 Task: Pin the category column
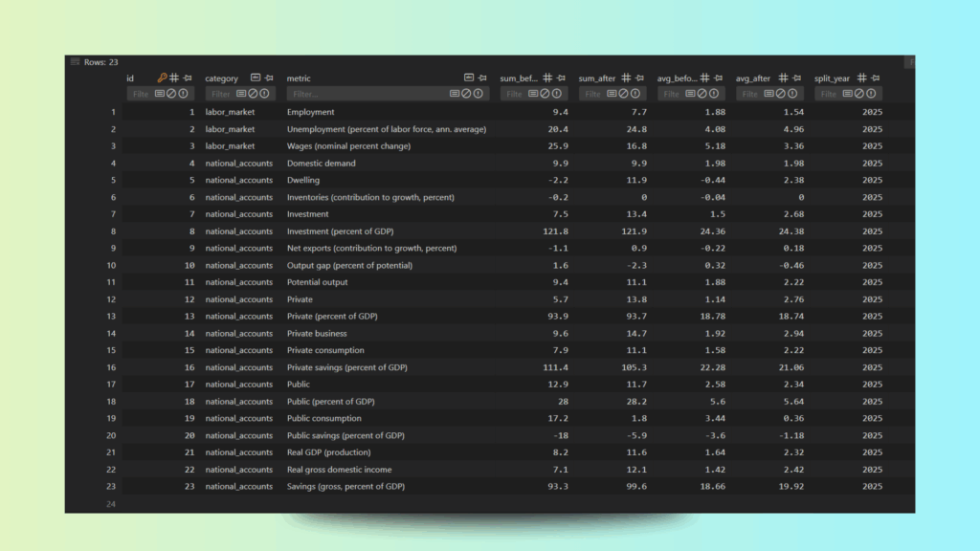pos(269,78)
